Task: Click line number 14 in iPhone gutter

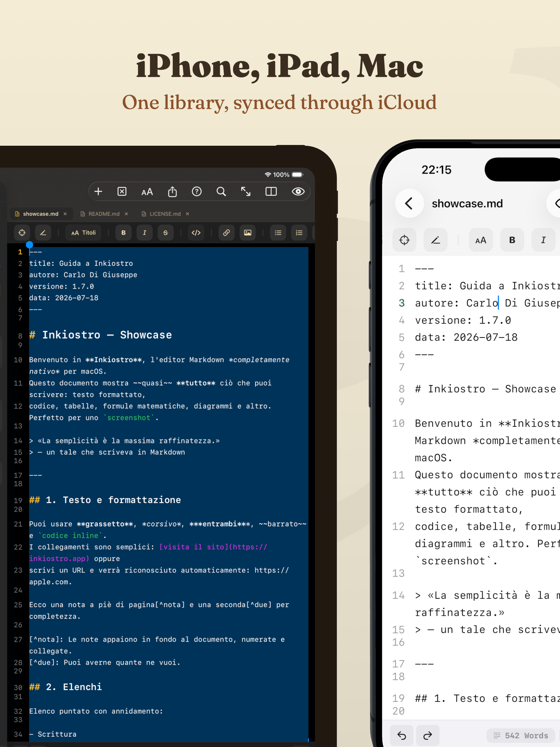Action: pos(398,595)
